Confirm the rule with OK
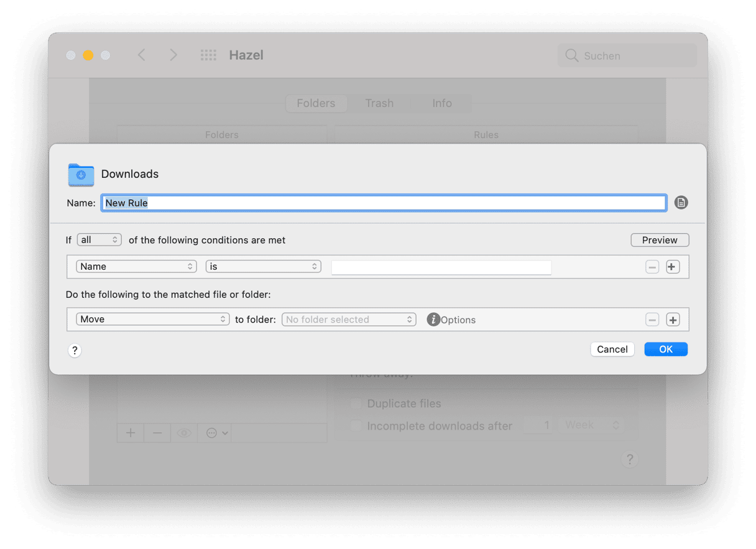Image resolution: width=756 pixels, height=549 pixels. [666, 349]
